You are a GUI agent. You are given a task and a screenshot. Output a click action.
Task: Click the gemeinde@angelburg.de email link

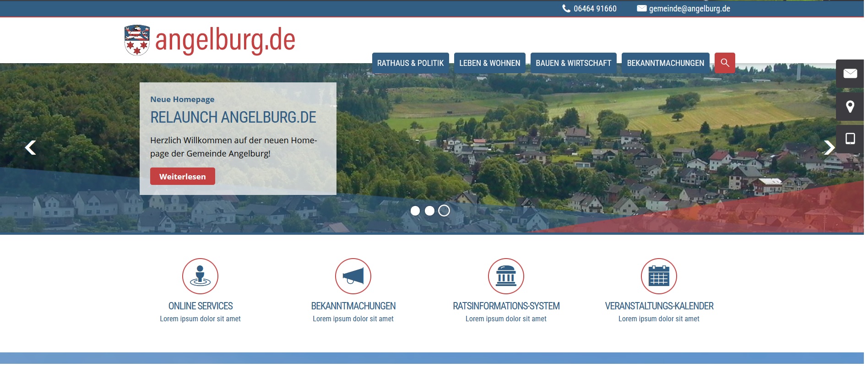tap(689, 9)
